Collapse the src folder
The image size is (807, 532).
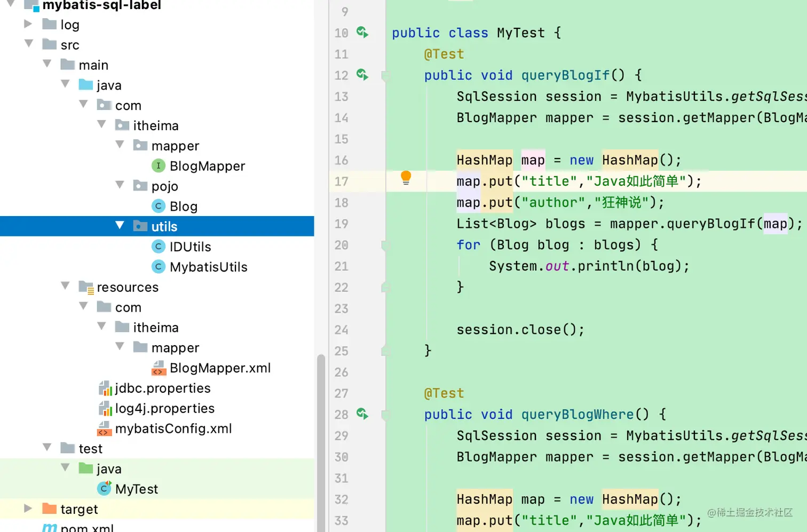click(x=29, y=44)
